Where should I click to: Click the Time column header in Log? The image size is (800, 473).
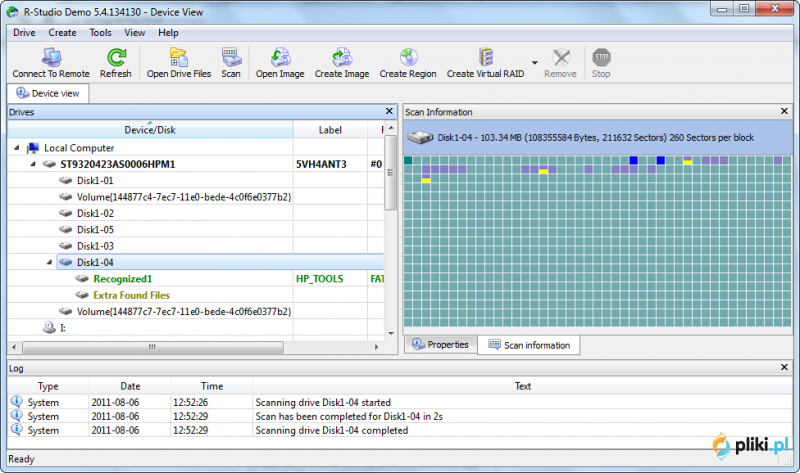(x=212, y=386)
